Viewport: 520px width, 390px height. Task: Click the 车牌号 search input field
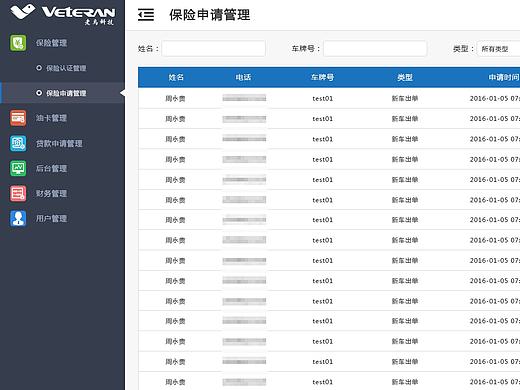375,49
